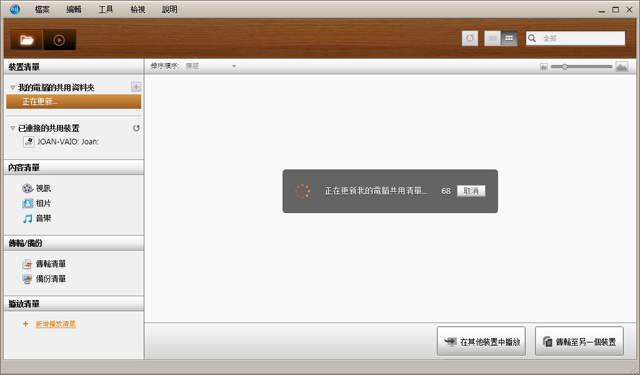Image resolution: width=640 pixels, height=375 pixels.
Task: Open the 檢視 menu
Action: tap(138, 9)
